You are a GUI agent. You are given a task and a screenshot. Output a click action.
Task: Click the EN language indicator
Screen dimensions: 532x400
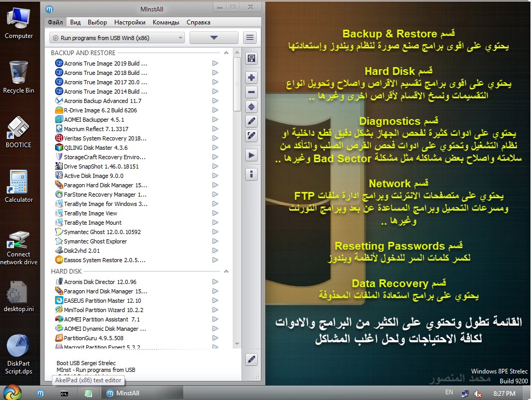[x=449, y=392]
